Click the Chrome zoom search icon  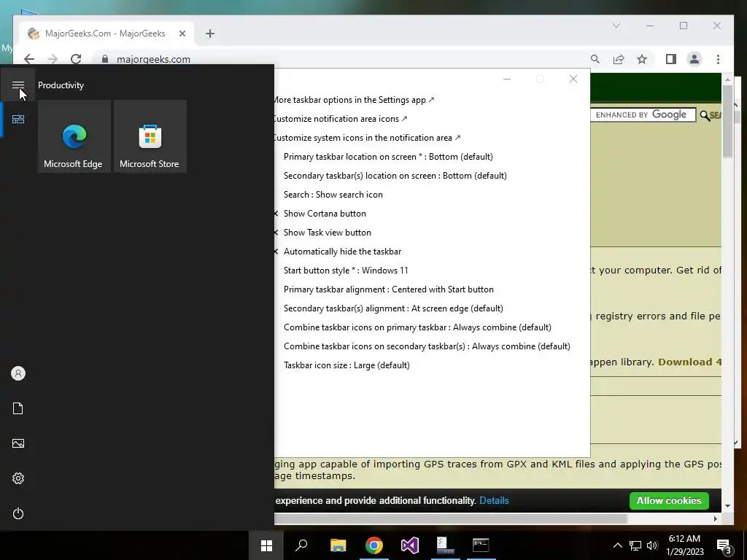[x=595, y=59]
